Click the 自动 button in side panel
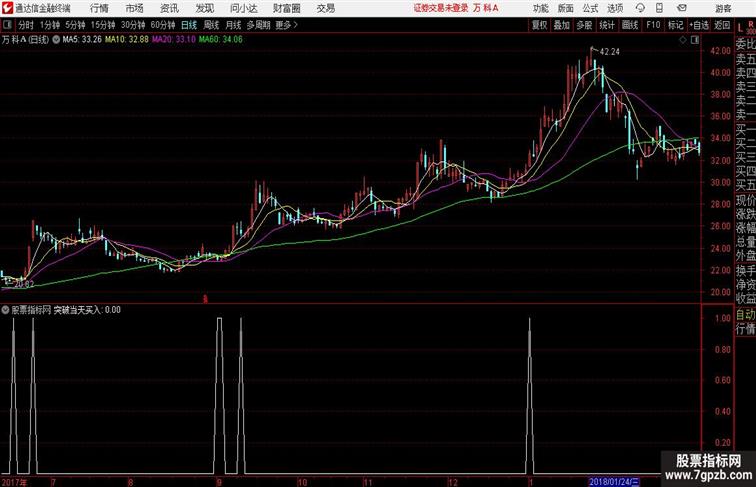The height and width of the screenshot is (487, 756). 745,315
